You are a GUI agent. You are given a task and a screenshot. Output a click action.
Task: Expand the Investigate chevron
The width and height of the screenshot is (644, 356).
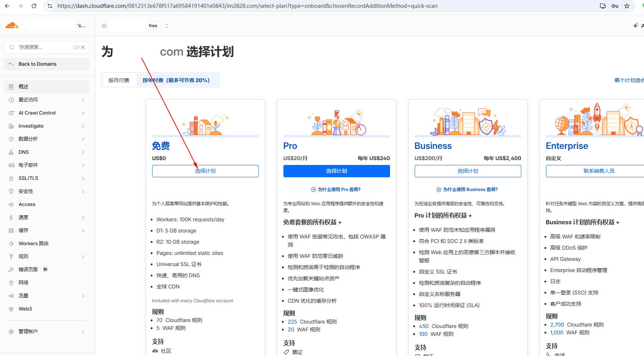(x=83, y=126)
